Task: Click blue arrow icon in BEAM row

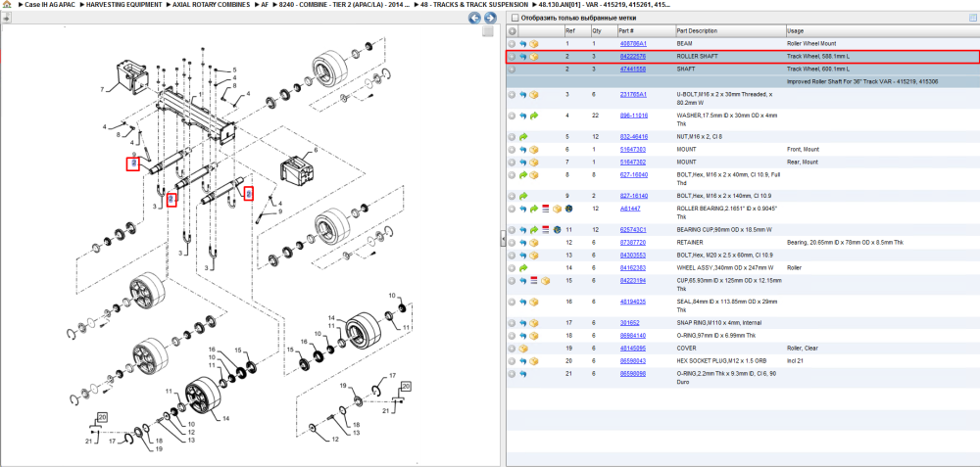Action: point(523,44)
